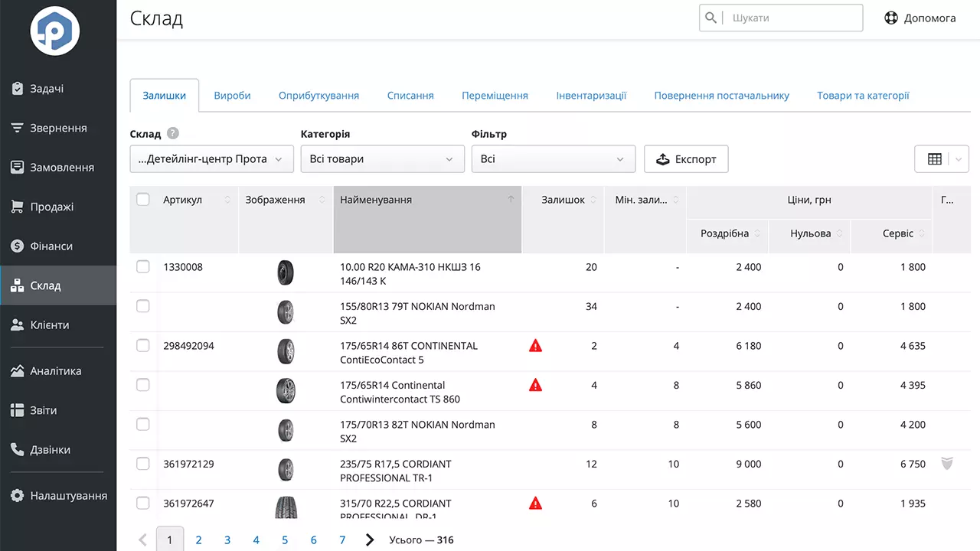Sort by Сервіс price column

coord(922,233)
